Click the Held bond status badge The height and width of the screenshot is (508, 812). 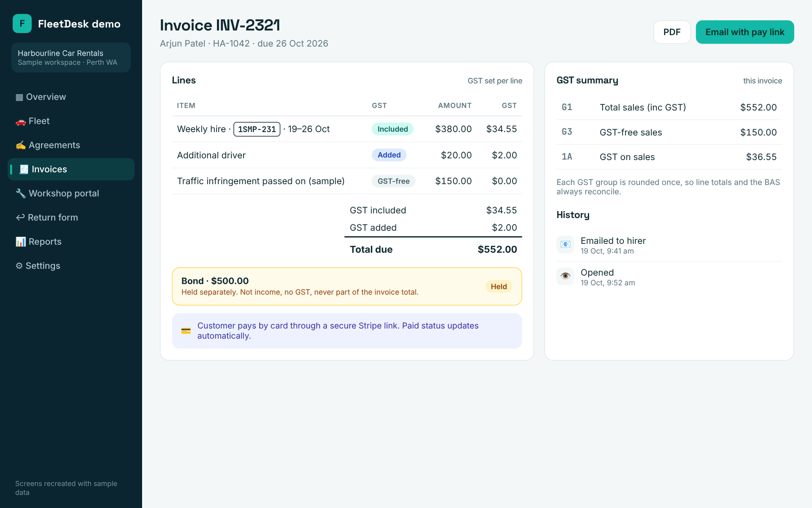(x=499, y=287)
